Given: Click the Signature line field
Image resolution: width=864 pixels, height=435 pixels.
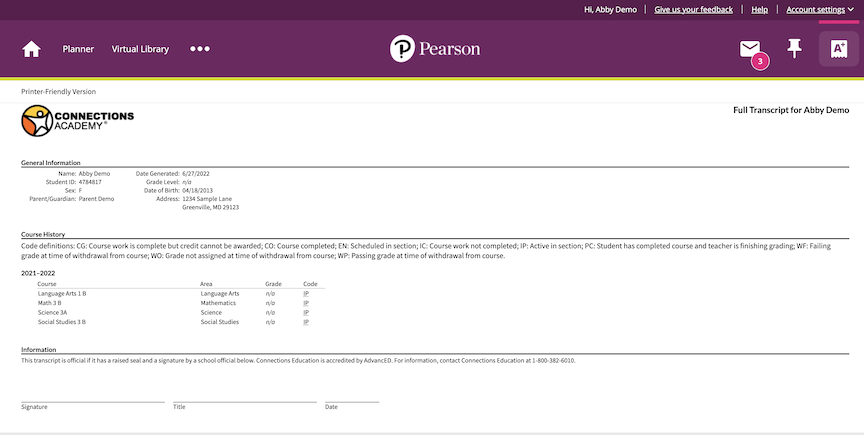Looking at the screenshot, I should click(93, 397).
